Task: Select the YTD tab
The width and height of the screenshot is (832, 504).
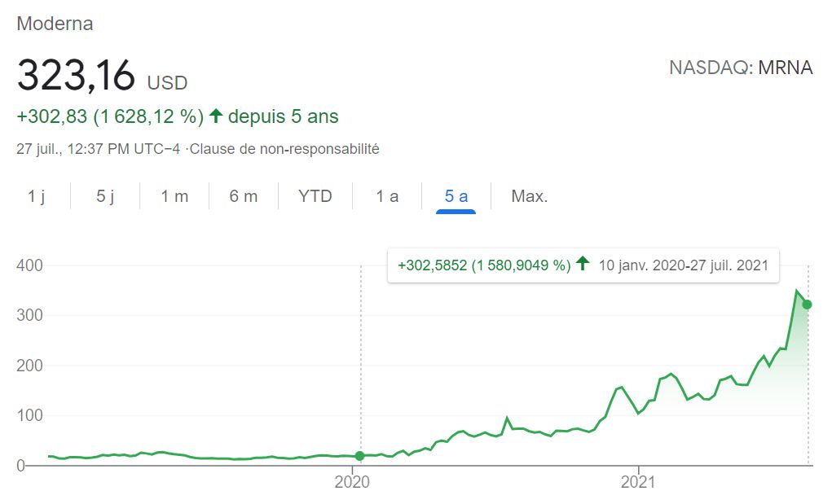Action: coord(315,196)
